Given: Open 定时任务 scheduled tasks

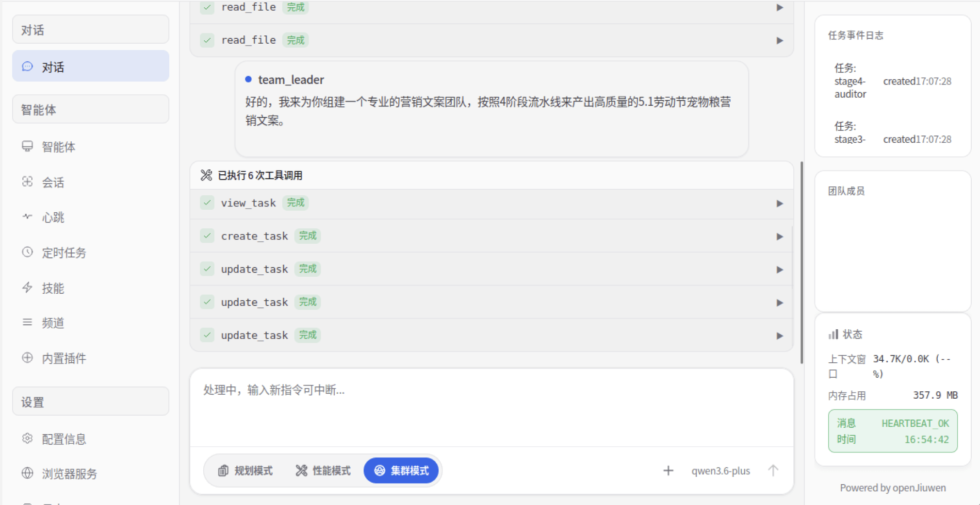Looking at the screenshot, I should (91, 252).
